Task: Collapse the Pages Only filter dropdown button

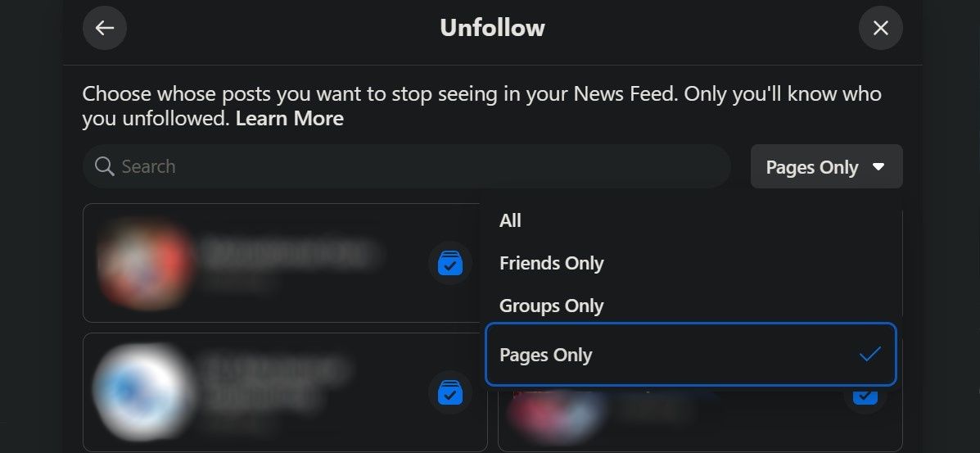Action: [x=825, y=167]
